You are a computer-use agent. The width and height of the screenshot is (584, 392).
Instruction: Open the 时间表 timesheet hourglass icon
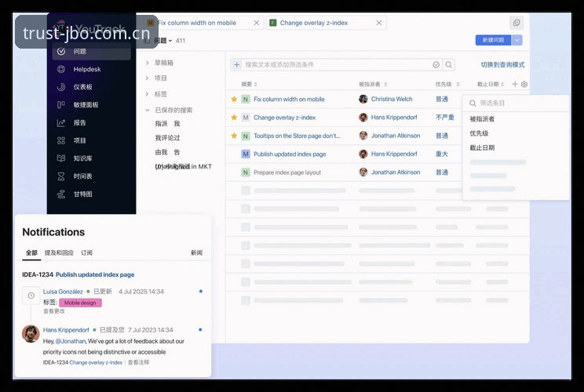61,176
